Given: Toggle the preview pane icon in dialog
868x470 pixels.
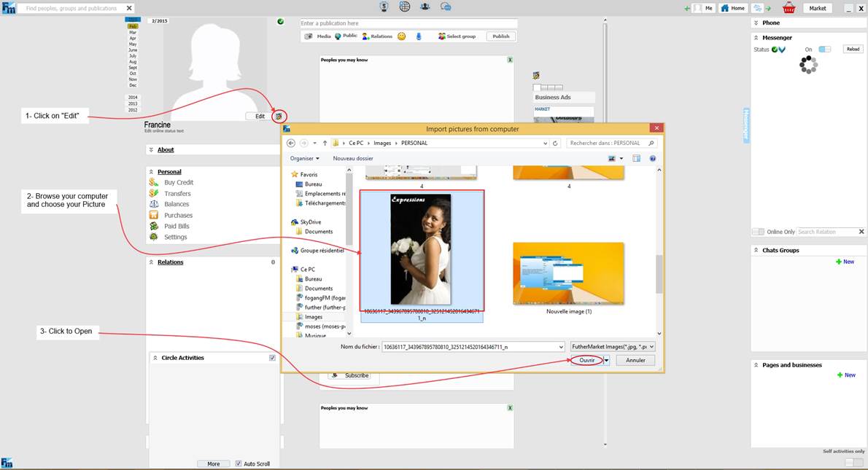Looking at the screenshot, I should 637,159.
